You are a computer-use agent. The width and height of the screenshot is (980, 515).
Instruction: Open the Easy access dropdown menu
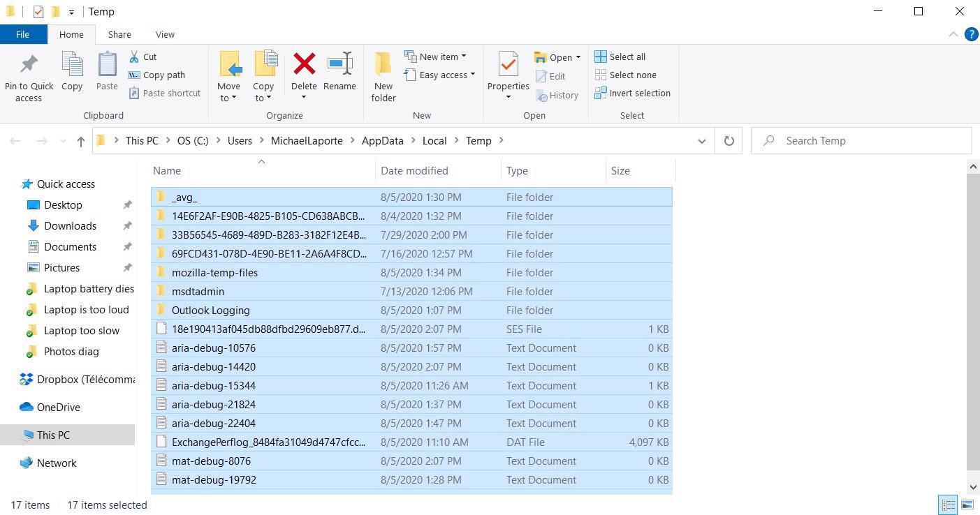(447, 75)
